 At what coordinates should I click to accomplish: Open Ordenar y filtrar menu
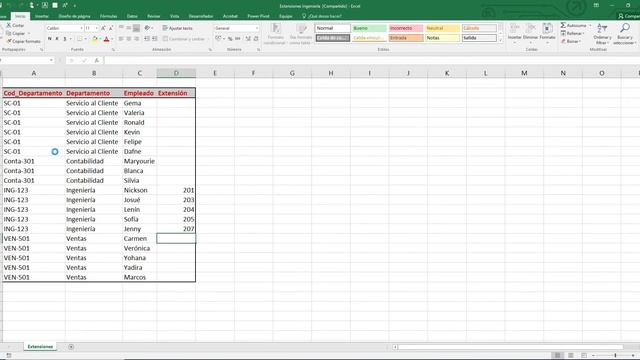tap(602, 33)
